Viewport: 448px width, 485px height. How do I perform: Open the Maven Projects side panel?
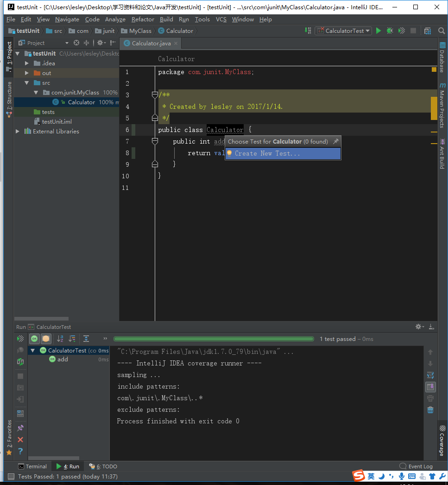click(x=442, y=105)
